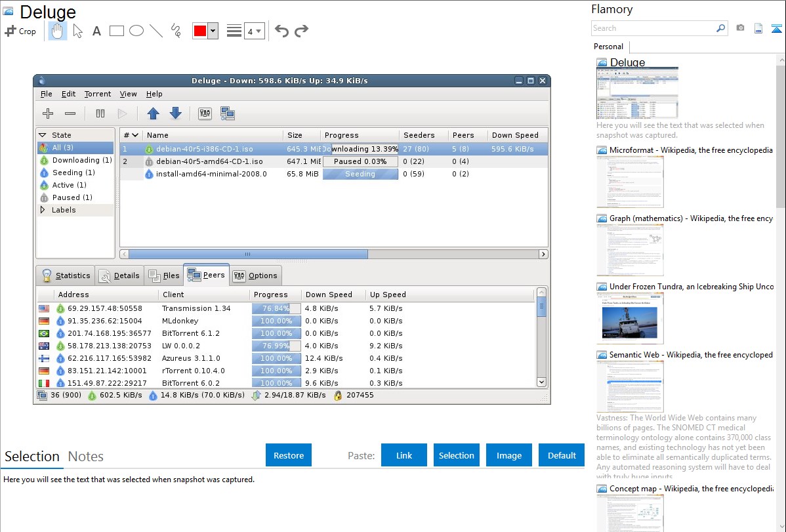Select the arrow pointer tool
This screenshot has height=532, width=786.
pyautogui.click(x=77, y=31)
